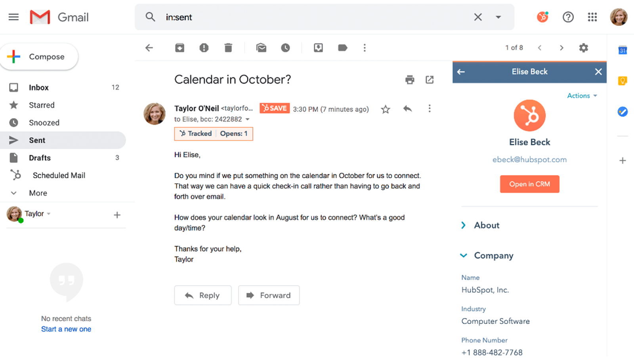Open Google Keep from the side panel
Viewport: 634px width, 364px height.
click(622, 80)
